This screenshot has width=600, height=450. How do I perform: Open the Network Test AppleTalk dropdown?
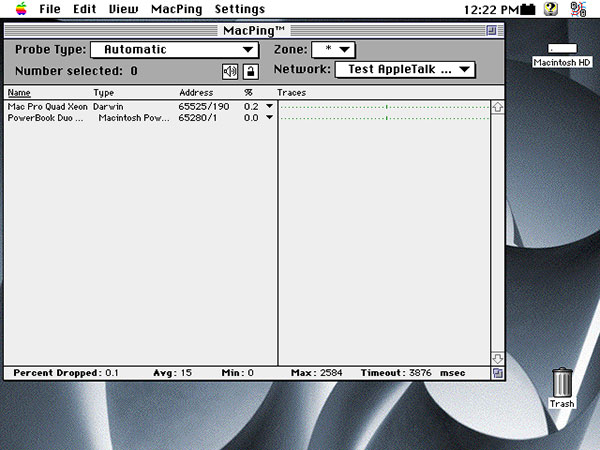pos(404,70)
